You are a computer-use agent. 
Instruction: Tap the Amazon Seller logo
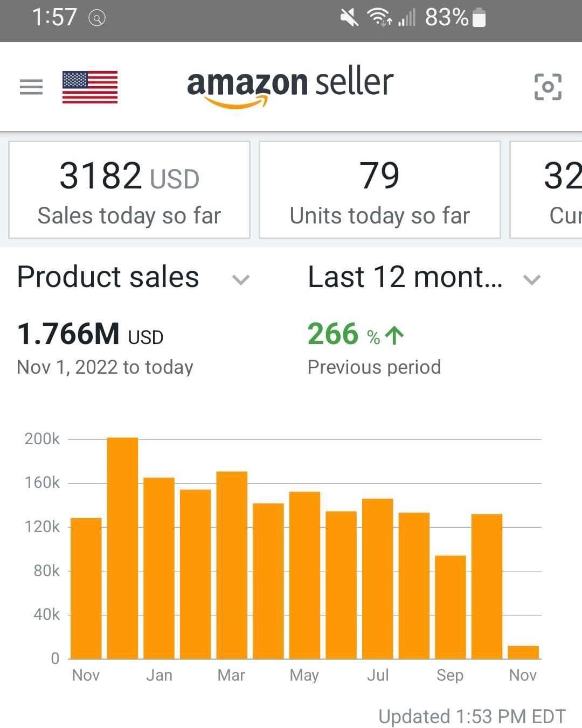[290, 85]
